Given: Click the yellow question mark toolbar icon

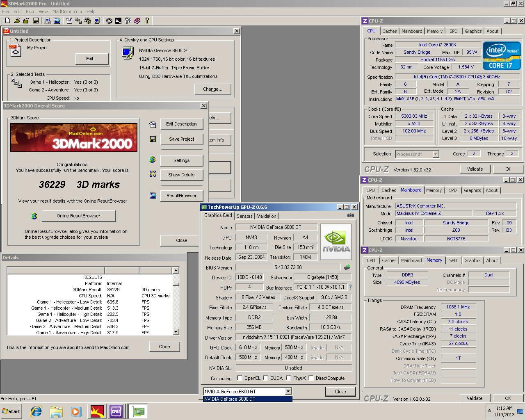Looking at the screenshot, I should [x=146, y=21].
